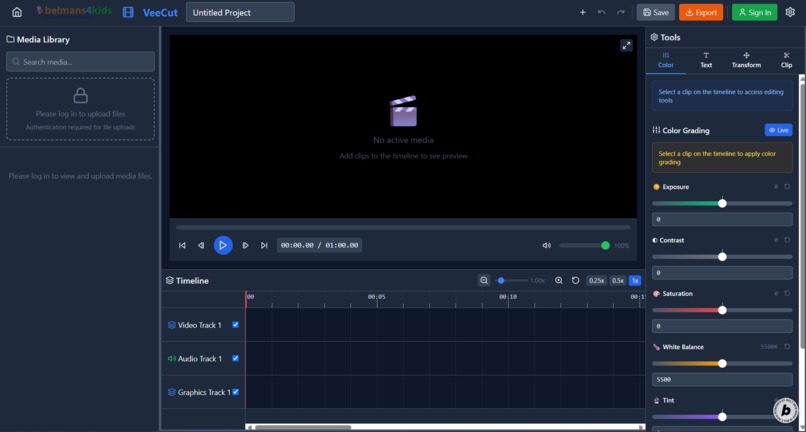The width and height of the screenshot is (806, 432).
Task: Adjust the Tint slider
Action: click(722, 417)
